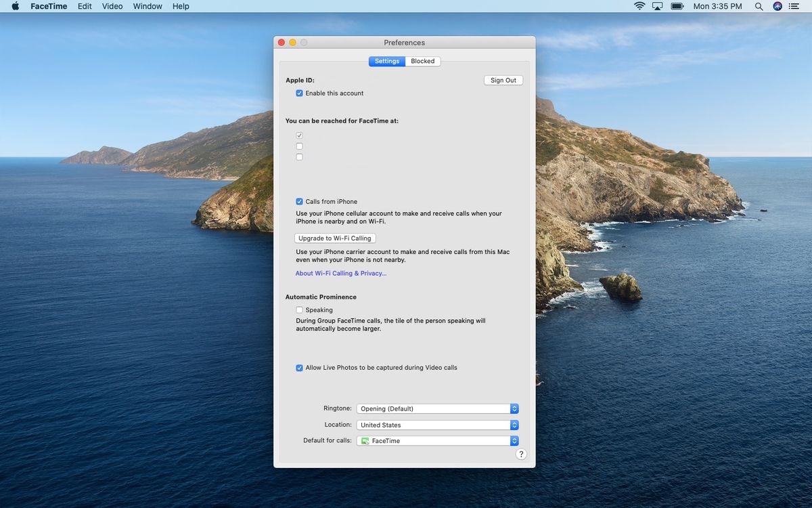This screenshot has height=508, width=812.
Task: Open the FaceTime menu
Action: [49, 6]
